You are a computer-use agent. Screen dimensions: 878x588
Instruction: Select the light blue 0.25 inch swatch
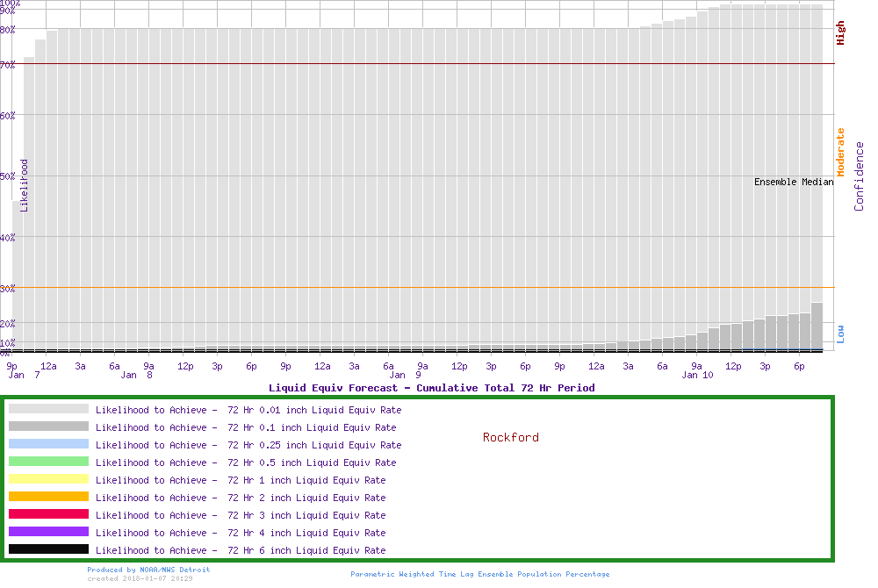48,444
